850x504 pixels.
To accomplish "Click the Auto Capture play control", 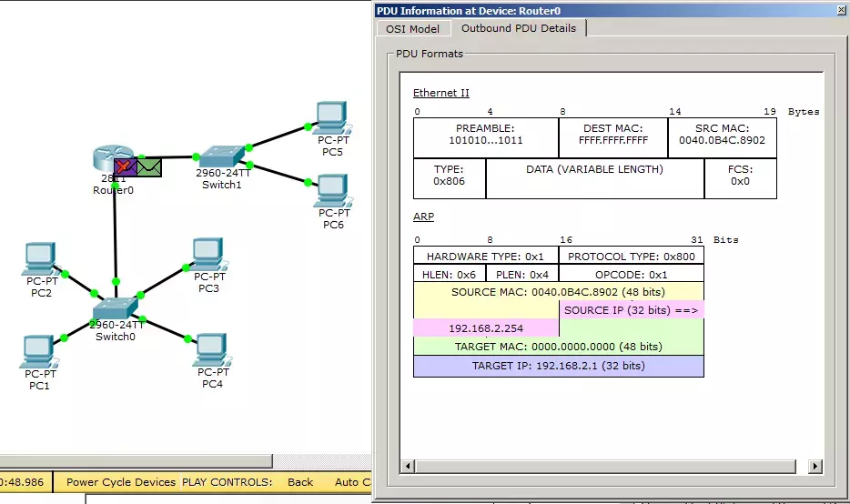I will click(x=352, y=482).
